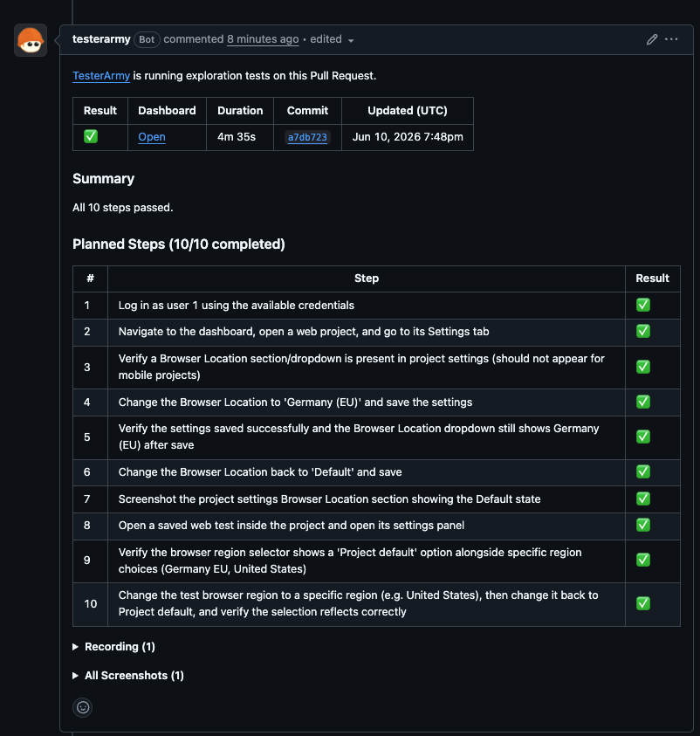This screenshot has height=736, width=700.
Task: Click 'All 10 steps passed.' text
Action: coord(123,208)
